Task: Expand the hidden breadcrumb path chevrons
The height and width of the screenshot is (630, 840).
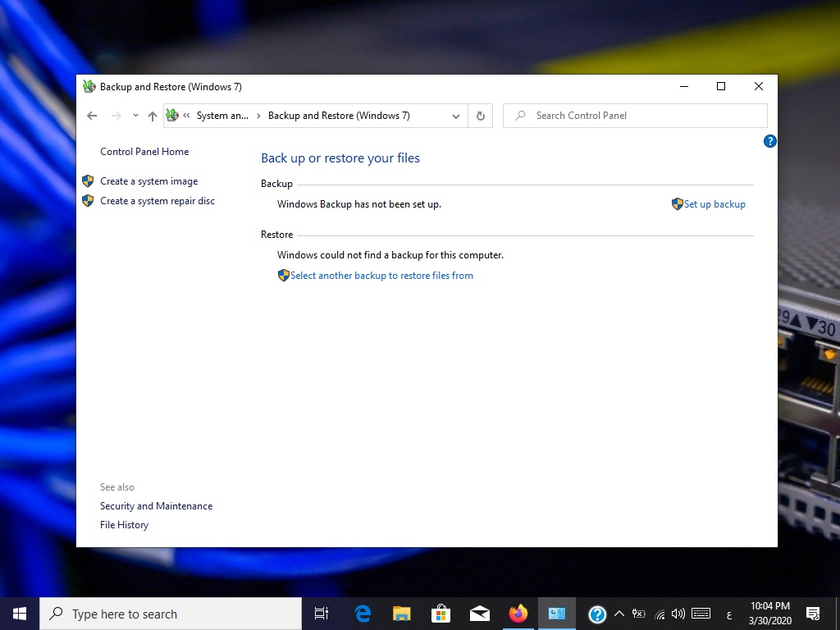Action: pos(186,115)
